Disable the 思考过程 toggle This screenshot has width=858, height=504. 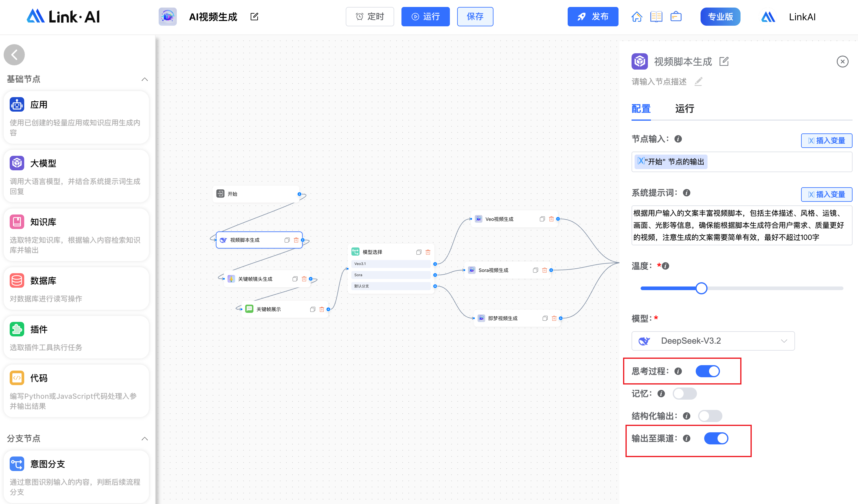[x=708, y=371]
